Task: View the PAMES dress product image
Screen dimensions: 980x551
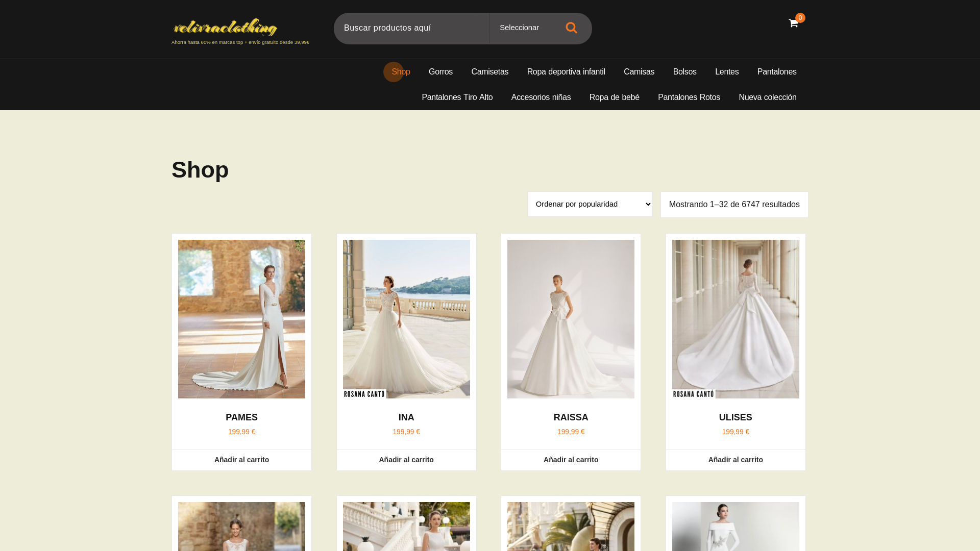Action: tap(241, 319)
